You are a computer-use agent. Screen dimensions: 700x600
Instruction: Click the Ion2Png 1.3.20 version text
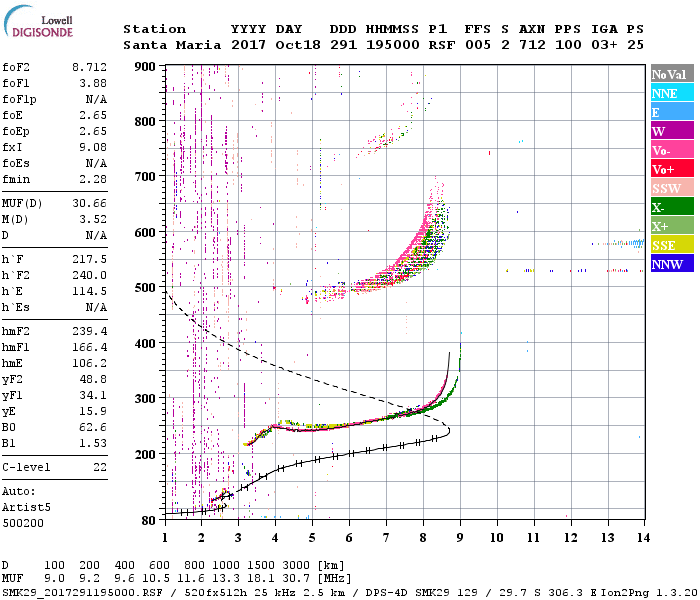649,592
